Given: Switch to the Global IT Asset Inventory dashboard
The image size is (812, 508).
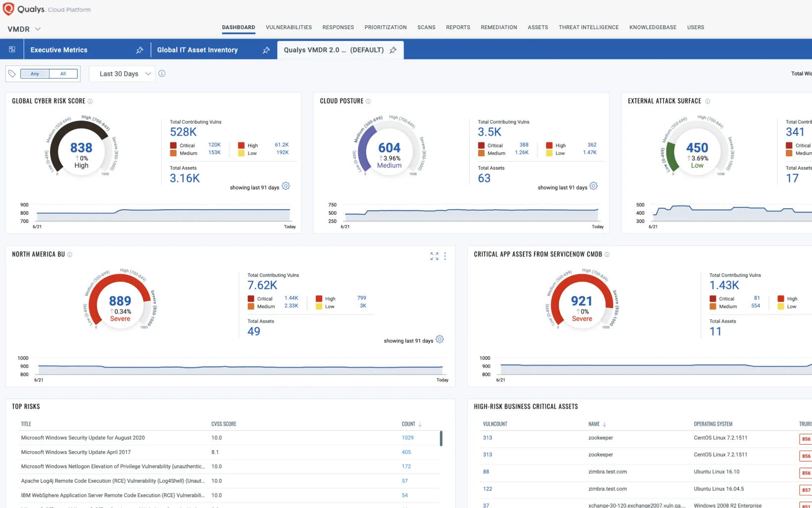Looking at the screenshot, I should [x=197, y=49].
